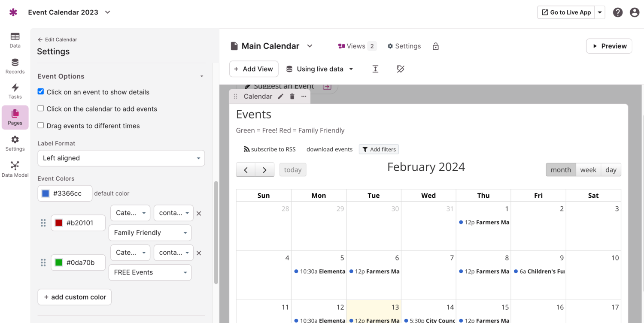Open the Using live data dropdown

coord(319,69)
